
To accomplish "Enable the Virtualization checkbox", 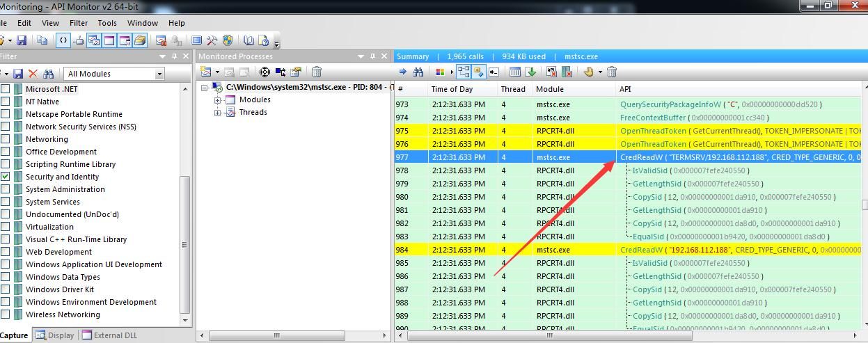I will click(6, 227).
